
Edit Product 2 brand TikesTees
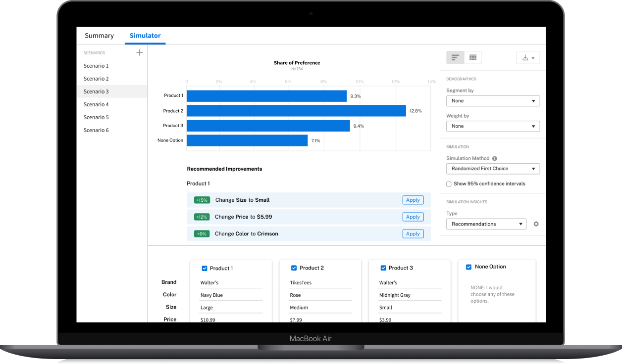click(x=320, y=283)
